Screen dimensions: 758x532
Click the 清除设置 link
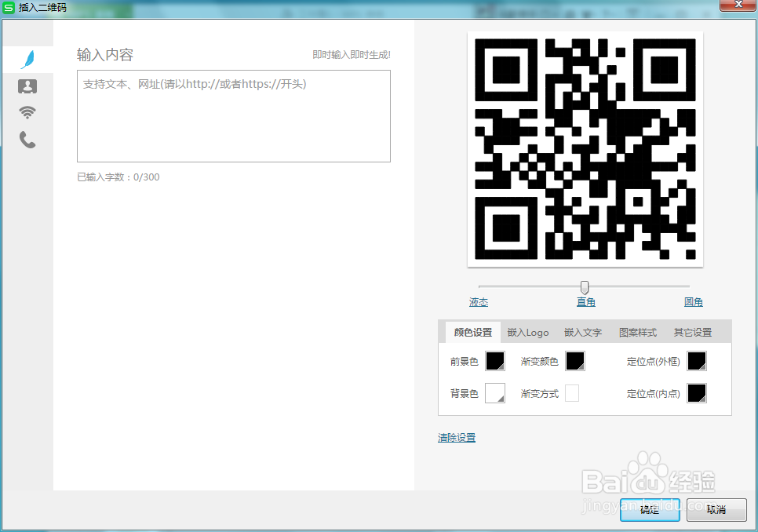pyautogui.click(x=457, y=438)
